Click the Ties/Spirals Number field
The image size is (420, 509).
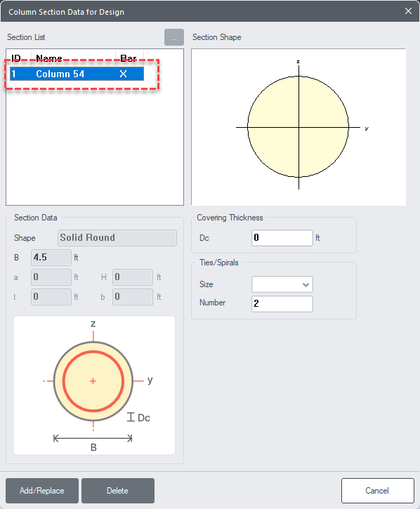tap(282, 304)
